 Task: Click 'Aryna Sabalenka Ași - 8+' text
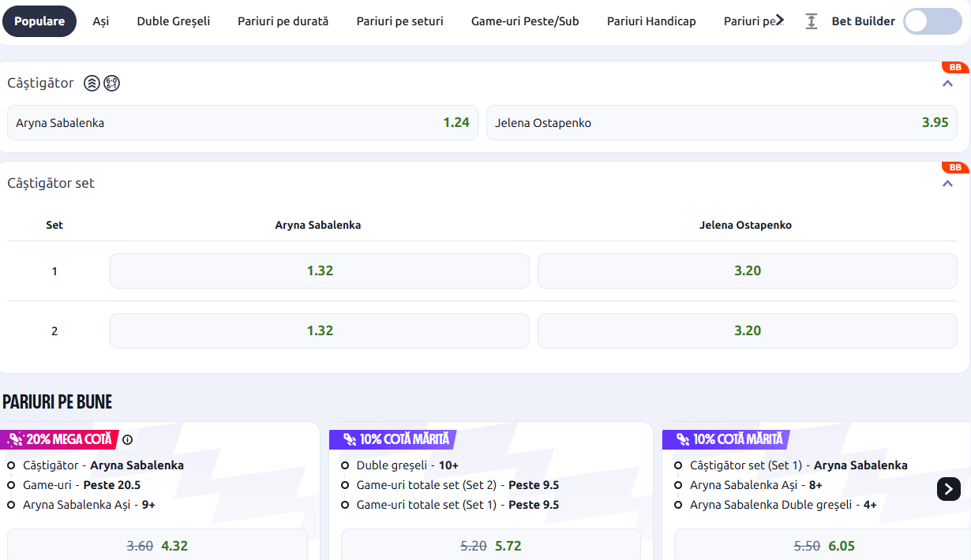click(x=756, y=485)
